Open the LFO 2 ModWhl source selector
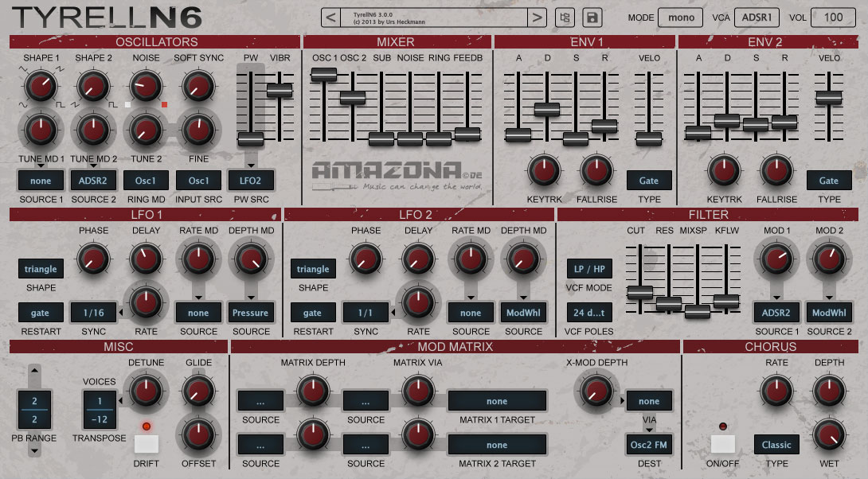Screen dimensions: 868x479 click(x=523, y=313)
